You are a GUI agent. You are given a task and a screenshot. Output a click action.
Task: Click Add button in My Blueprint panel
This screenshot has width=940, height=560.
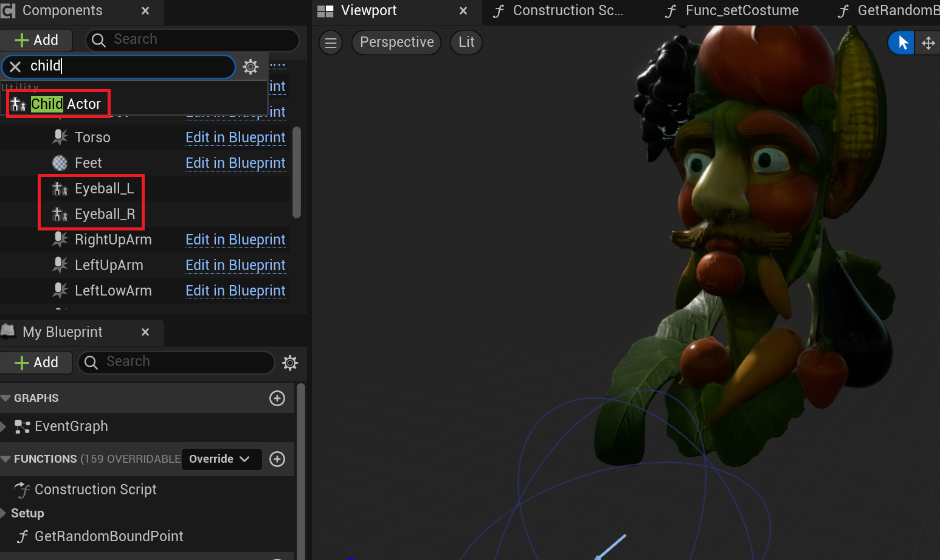click(x=36, y=362)
